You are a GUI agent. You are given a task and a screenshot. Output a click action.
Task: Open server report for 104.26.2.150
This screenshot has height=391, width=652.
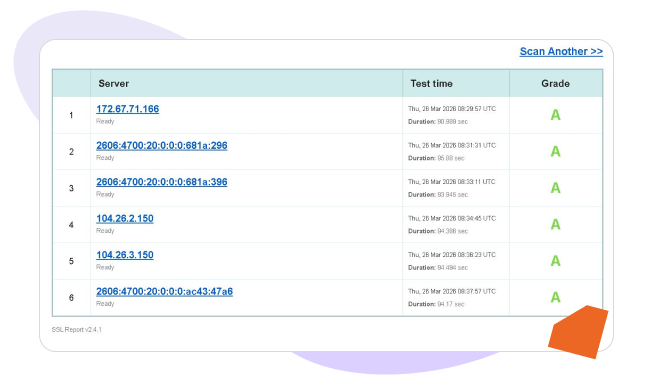click(125, 218)
